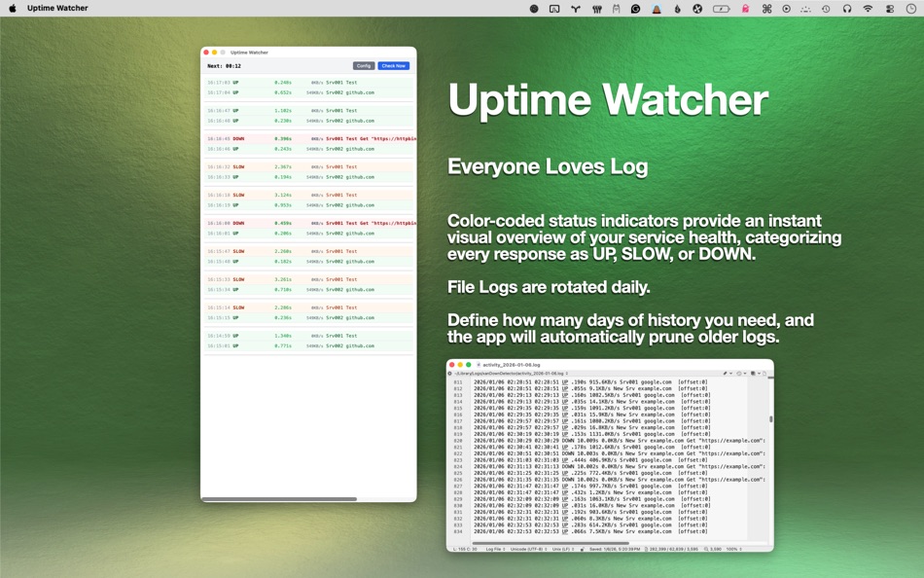Click the Config button in Uptime Watcher
Image resolution: width=924 pixels, height=578 pixels.
click(x=363, y=65)
